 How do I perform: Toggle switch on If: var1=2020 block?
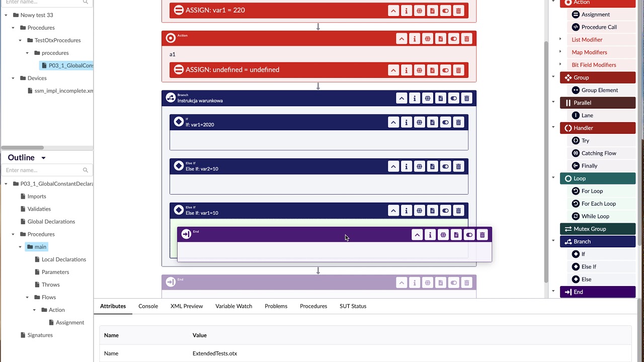click(x=445, y=122)
